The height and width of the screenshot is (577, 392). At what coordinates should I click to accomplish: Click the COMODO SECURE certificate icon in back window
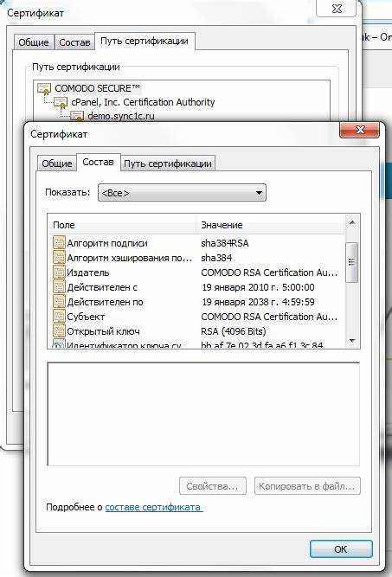pos(44,89)
